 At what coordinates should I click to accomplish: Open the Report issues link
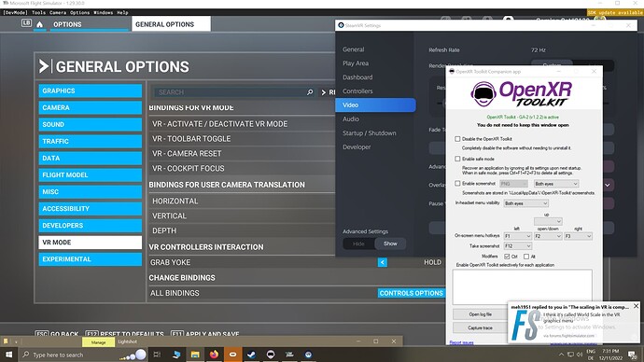coord(461,342)
